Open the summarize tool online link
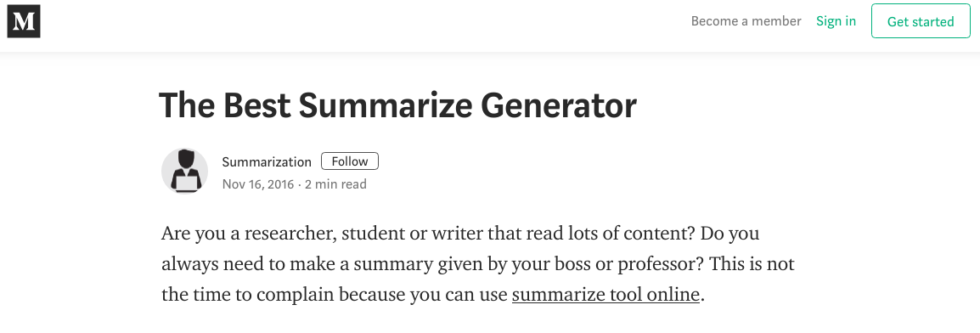This screenshot has height=333, width=980. coord(605,294)
